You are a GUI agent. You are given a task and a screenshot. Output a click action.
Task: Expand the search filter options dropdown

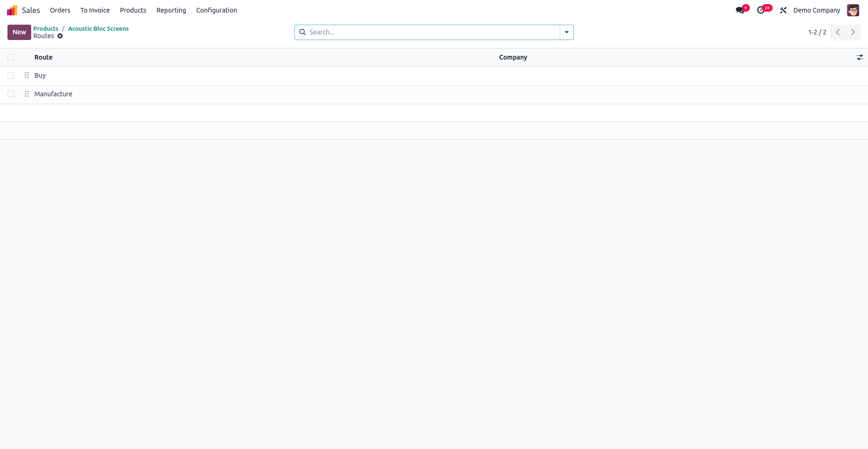pos(567,32)
